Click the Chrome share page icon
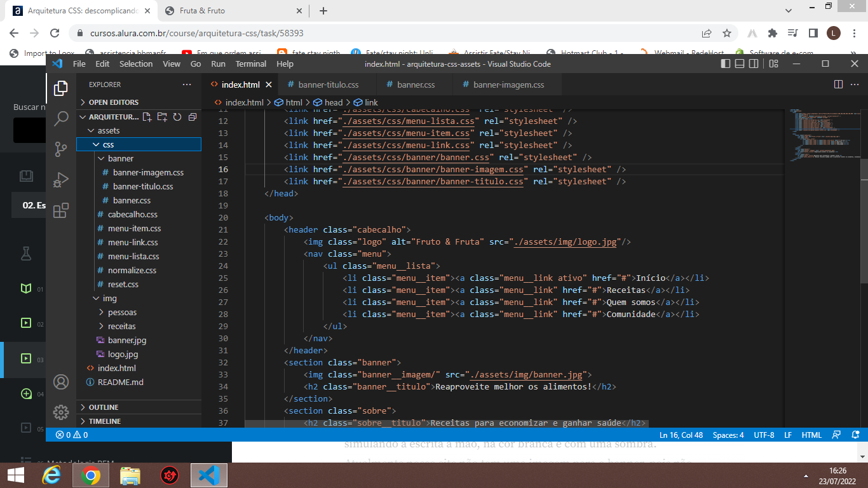 coord(707,33)
